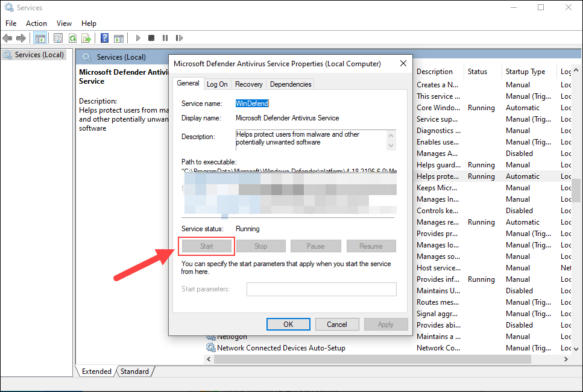The width and height of the screenshot is (583, 392).
Task: Export the service list
Action: [87, 37]
